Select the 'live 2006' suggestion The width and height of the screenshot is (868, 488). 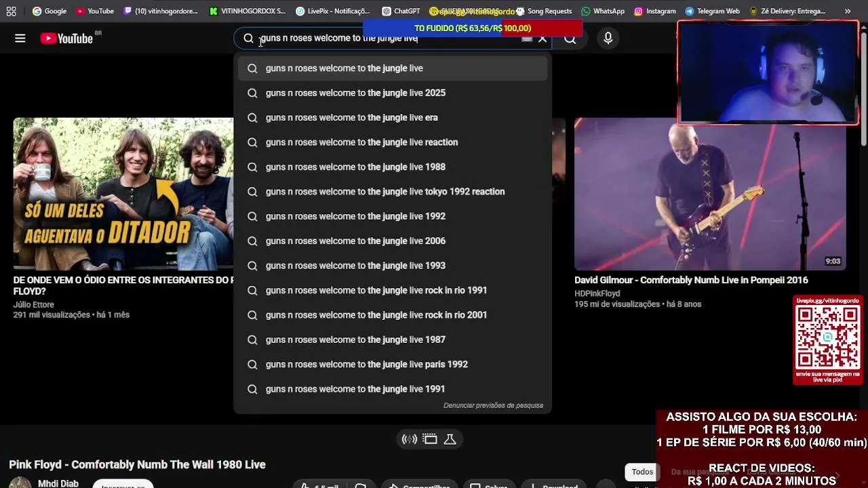[393, 241]
